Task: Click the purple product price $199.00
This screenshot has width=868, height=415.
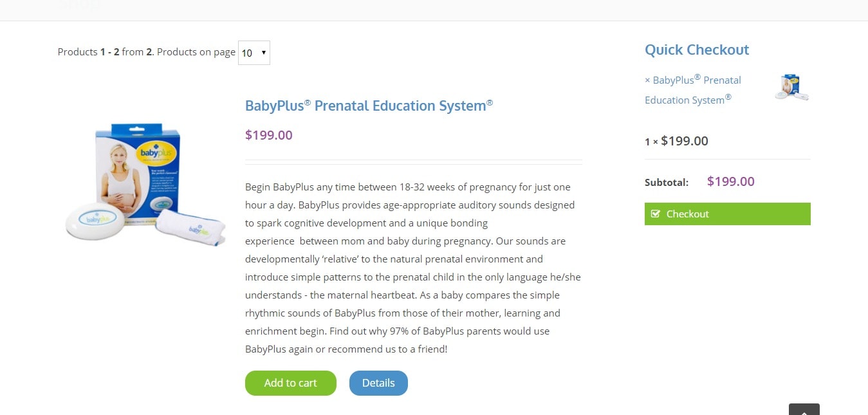Action: tap(269, 135)
